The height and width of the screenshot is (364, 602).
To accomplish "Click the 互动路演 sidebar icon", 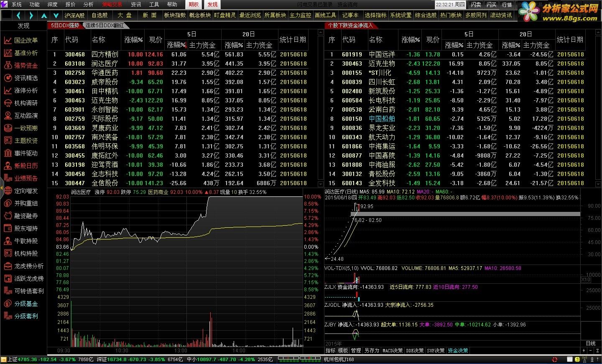I will click(x=8, y=116).
